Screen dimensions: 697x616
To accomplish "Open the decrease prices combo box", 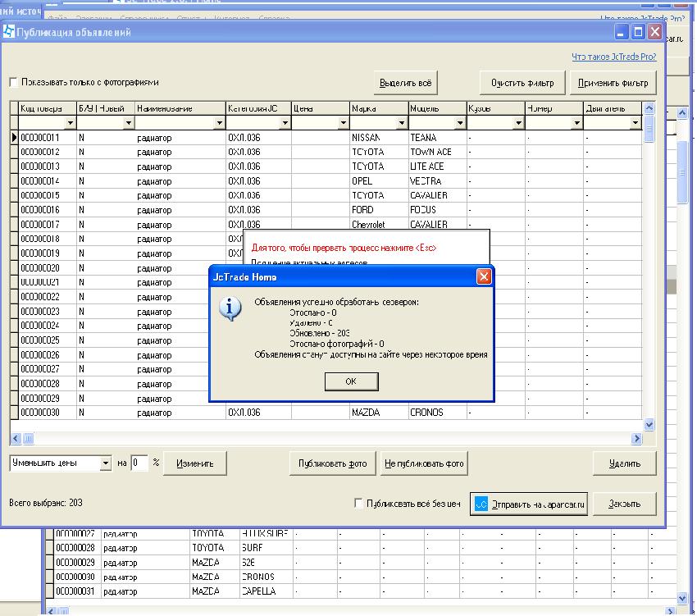I will pos(105,463).
